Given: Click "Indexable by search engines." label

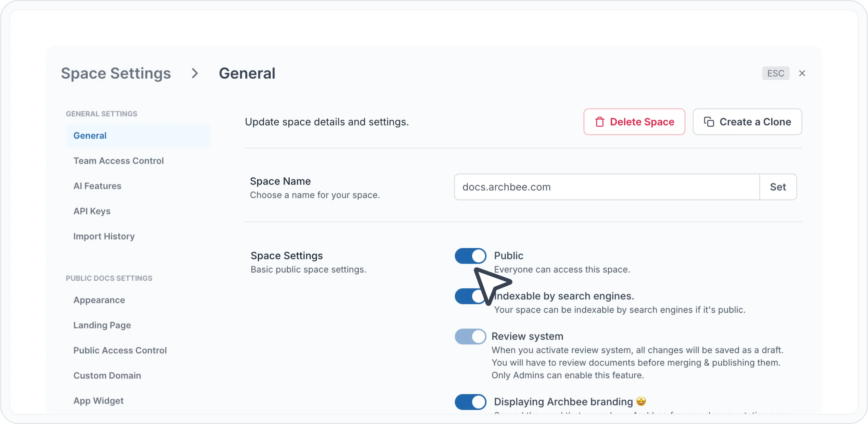Looking at the screenshot, I should [564, 296].
